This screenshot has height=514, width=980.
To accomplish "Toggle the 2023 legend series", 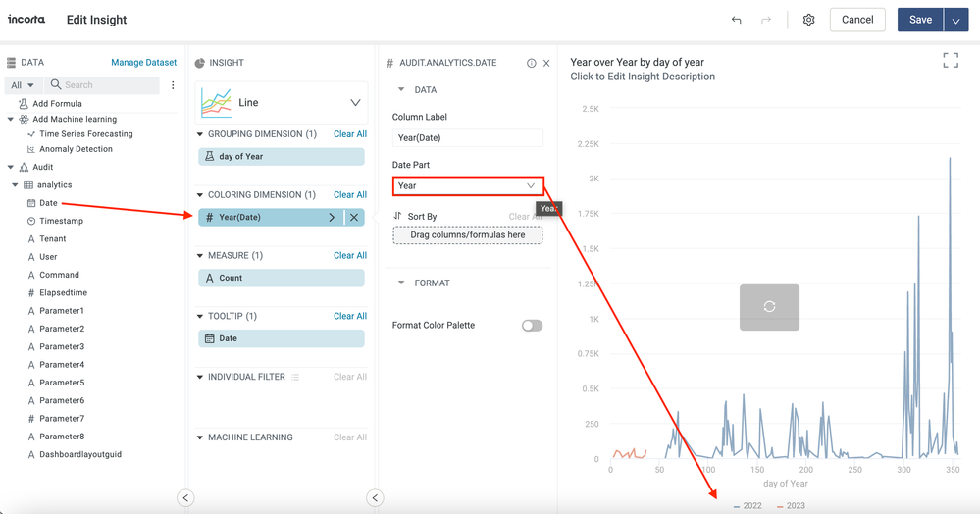I will [x=791, y=506].
